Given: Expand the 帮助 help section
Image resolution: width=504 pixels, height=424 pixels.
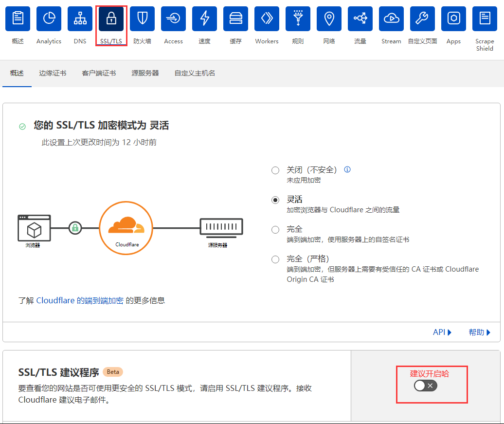Looking at the screenshot, I should pyautogui.click(x=480, y=332).
